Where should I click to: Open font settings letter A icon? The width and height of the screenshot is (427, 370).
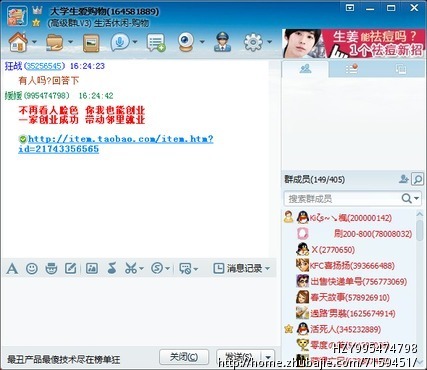tap(12, 268)
